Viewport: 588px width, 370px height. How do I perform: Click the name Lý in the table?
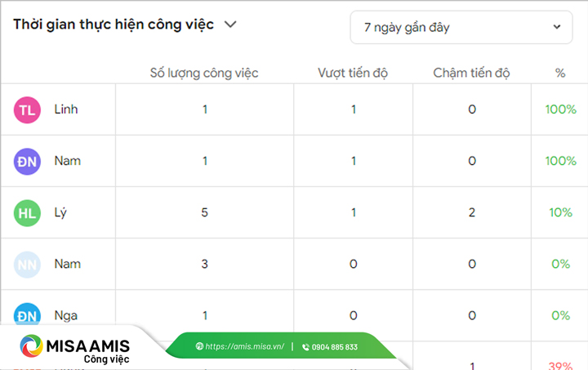60,212
